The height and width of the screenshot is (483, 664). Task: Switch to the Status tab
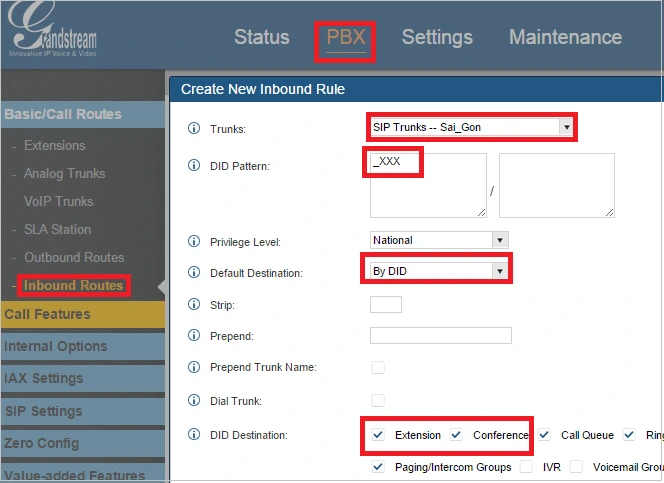click(261, 38)
